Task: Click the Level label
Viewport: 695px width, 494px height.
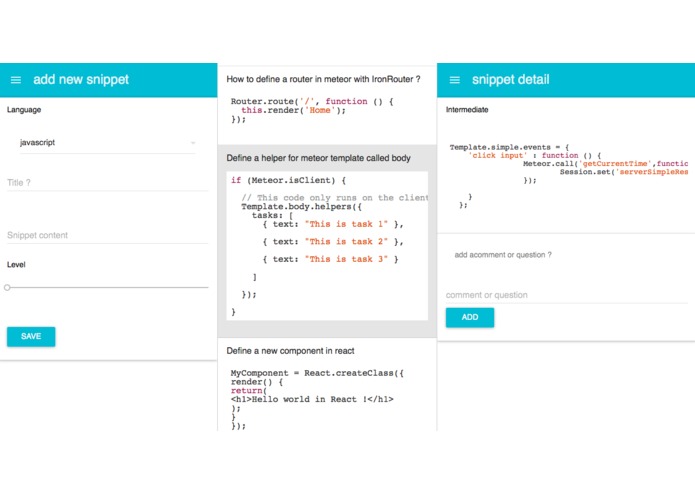Action: (16, 265)
